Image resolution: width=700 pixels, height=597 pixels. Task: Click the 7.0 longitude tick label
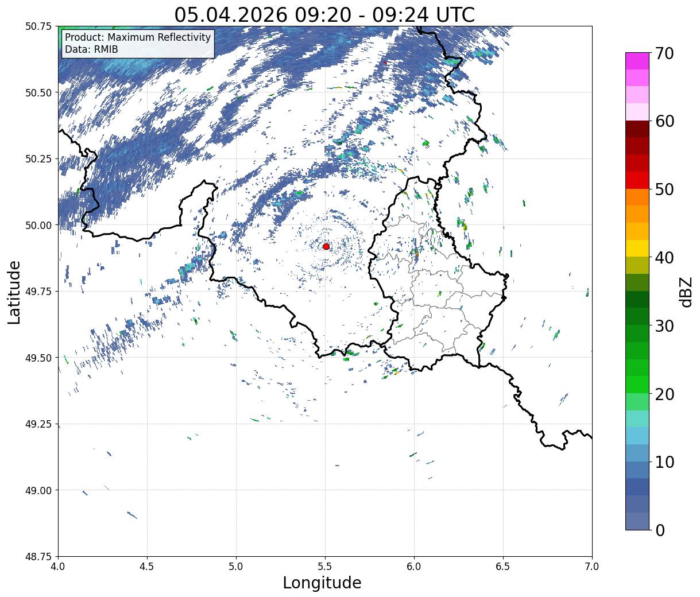pos(592,567)
